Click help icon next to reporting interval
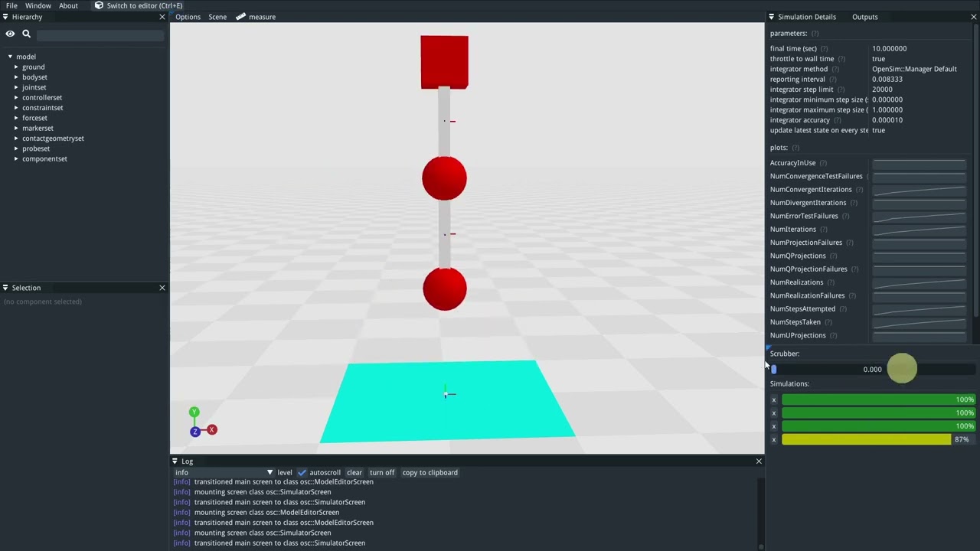980x551 pixels. [832, 80]
